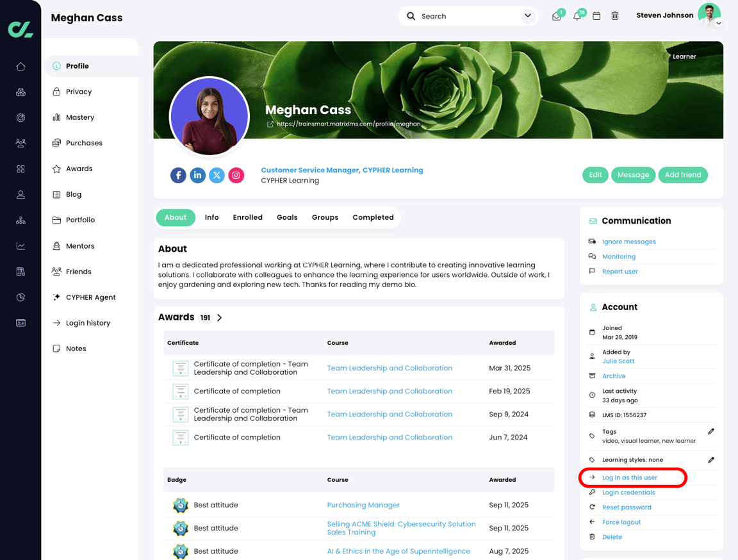Open the apps grid icon in the sidebar
Image resolution: width=738 pixels, height=560 pixels.
(x=20, y=169)
